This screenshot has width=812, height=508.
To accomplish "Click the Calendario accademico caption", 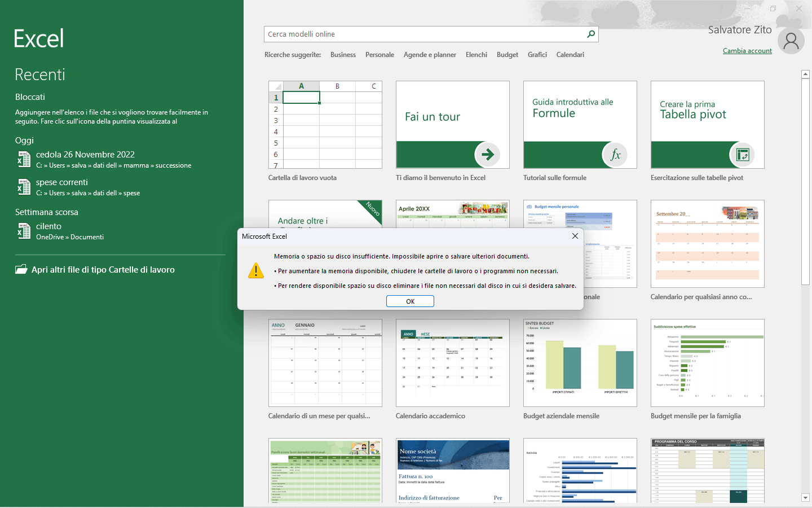I will (430, 416).
